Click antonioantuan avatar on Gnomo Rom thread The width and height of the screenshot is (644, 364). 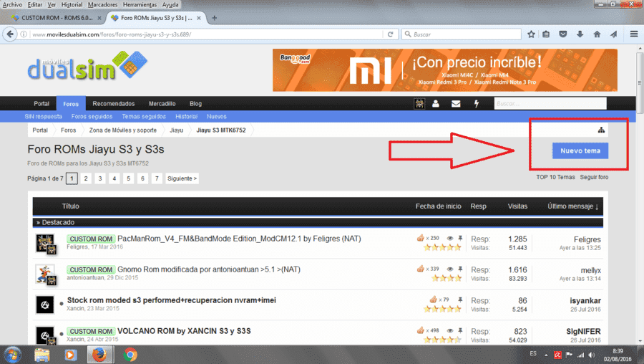tap(45, 274)
